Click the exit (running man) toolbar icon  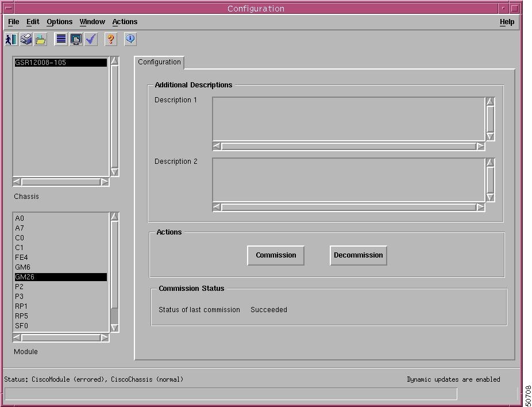11,39
